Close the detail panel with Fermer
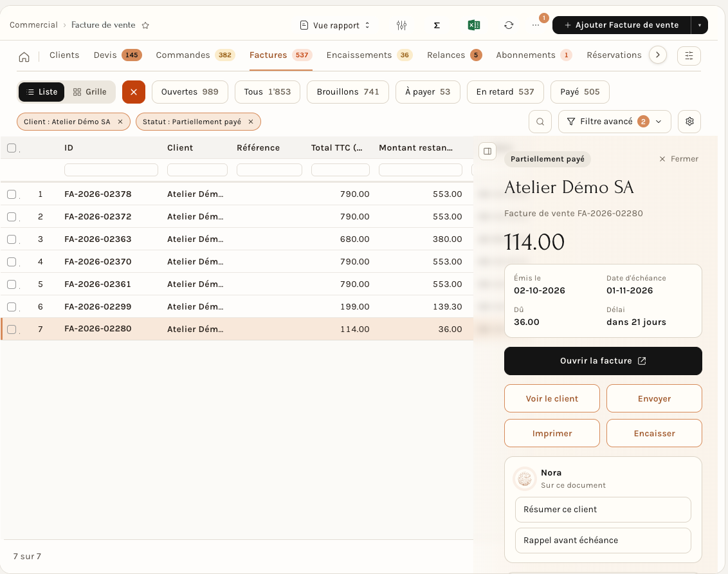 [x=678, y=159]
